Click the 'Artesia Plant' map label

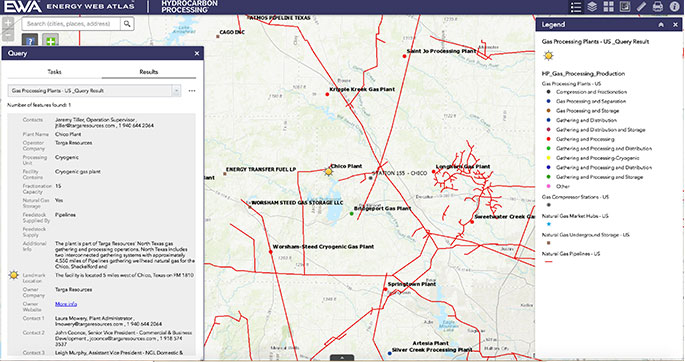point(430,343)
